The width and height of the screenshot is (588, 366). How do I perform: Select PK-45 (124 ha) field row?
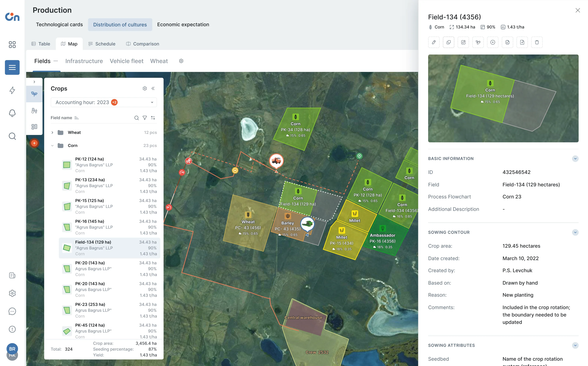(x=109, y=331)
